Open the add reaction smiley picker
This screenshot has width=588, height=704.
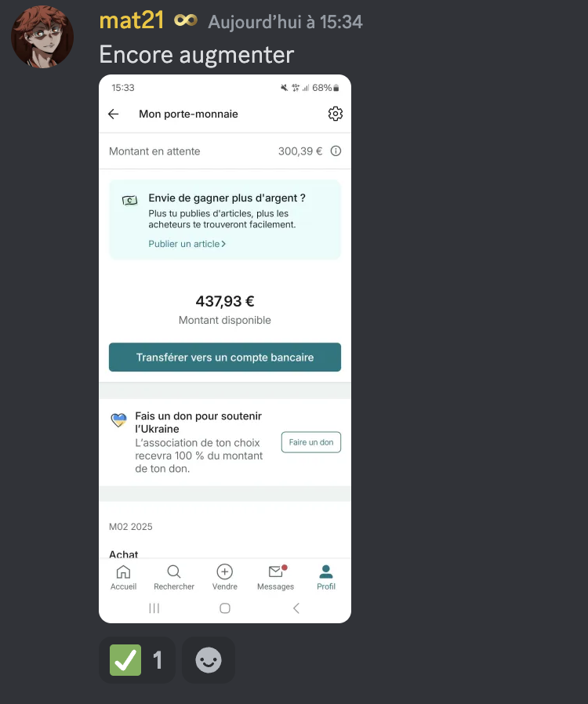(x=209, y=660)
